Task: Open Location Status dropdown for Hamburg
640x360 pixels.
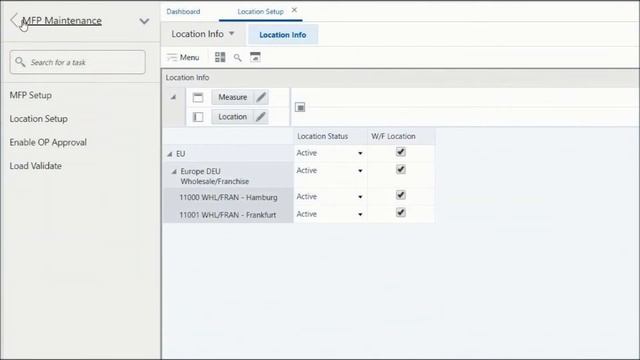Action: point(360,197)
